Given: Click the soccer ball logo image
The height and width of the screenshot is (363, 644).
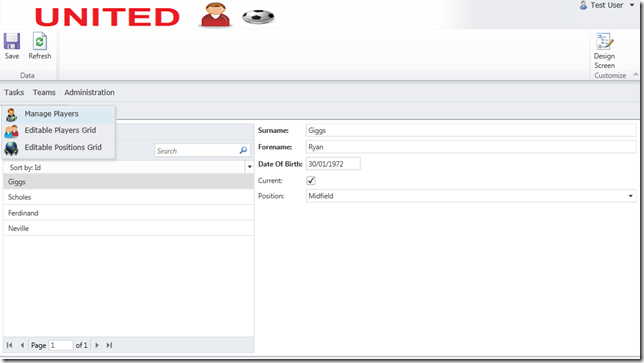Looking at the screenshot, I should pyautogui.click(x=258, y=17).
